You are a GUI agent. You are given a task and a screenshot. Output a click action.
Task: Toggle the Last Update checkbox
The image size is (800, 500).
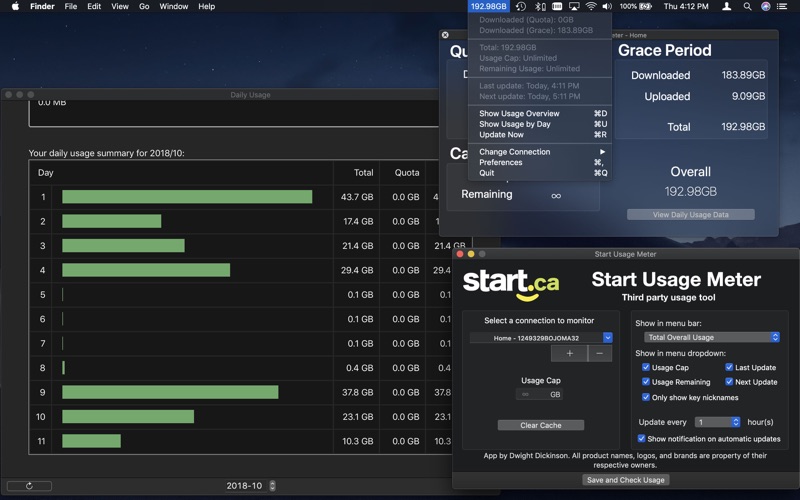pyautogui.click(x=729, y=367)
